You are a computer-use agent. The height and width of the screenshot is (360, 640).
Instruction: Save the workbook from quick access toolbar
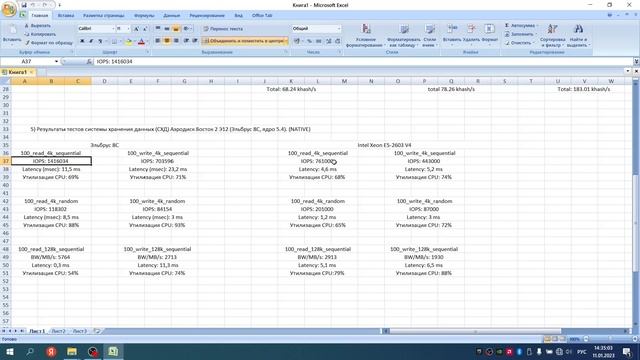pyautogui.click(x=24, y=5)
